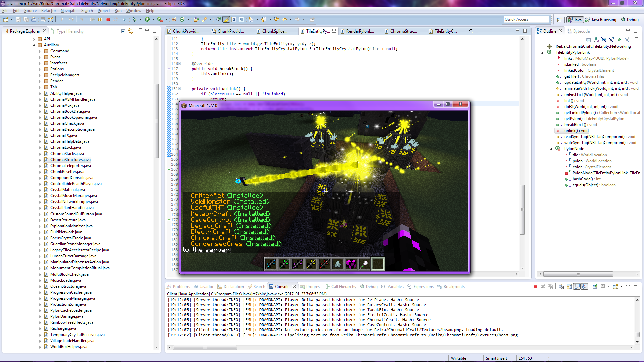Open Bytecode view tab

(578, 31)
